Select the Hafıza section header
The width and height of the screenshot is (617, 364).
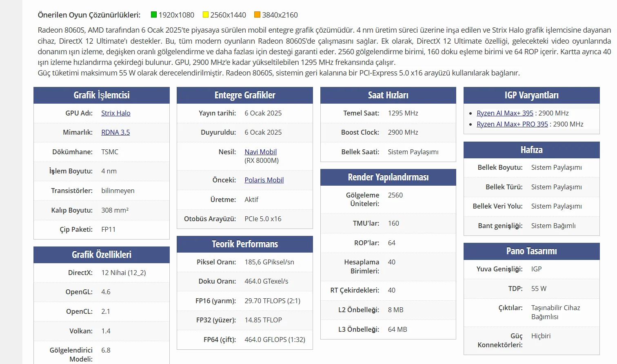(x=532, y=150)
